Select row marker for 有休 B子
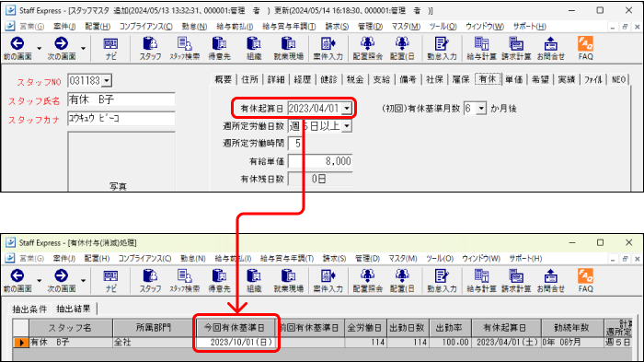 [x=20, y=343]
